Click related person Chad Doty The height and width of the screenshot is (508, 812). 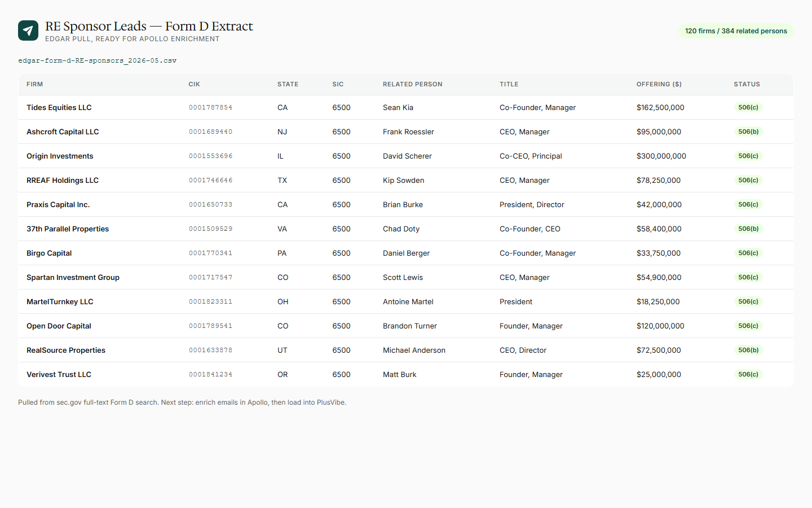coord(401,229)
